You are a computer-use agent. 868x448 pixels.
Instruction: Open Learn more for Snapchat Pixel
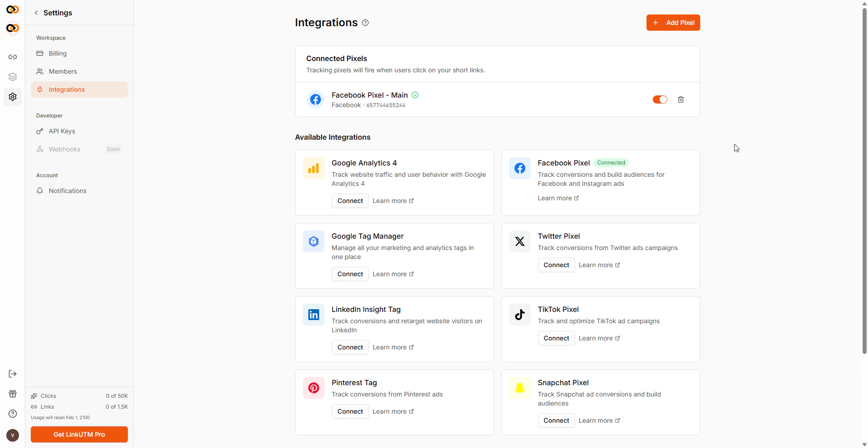(599, 420)
